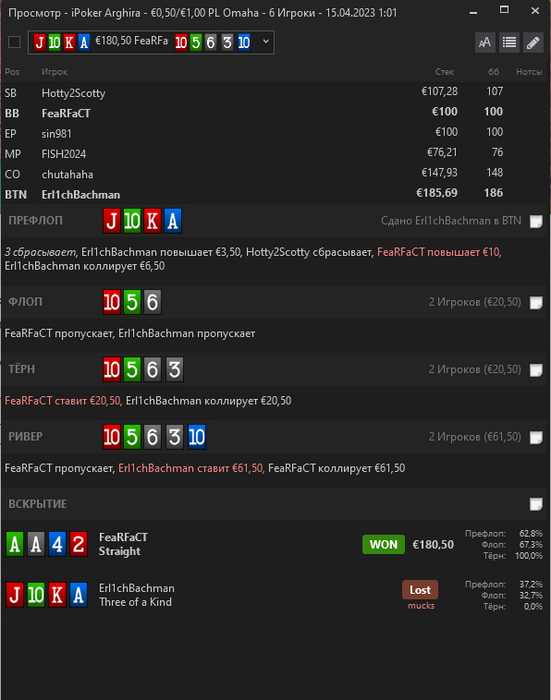The image size is (551, 700).
Task: Click the red K card in Erl1chBachman's showdown
Action: pyautogui.click(x=57, y=595)
